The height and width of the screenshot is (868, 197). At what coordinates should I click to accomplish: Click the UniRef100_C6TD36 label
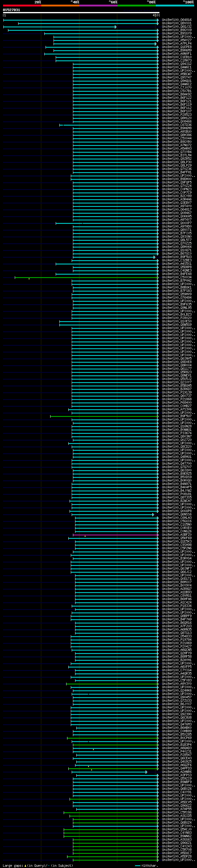click(x=176, y=125)
